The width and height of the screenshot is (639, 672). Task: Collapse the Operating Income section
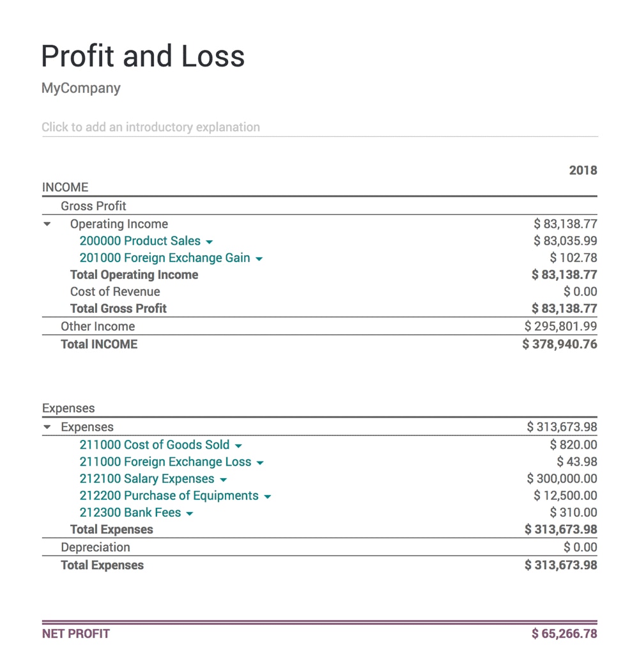46,224
